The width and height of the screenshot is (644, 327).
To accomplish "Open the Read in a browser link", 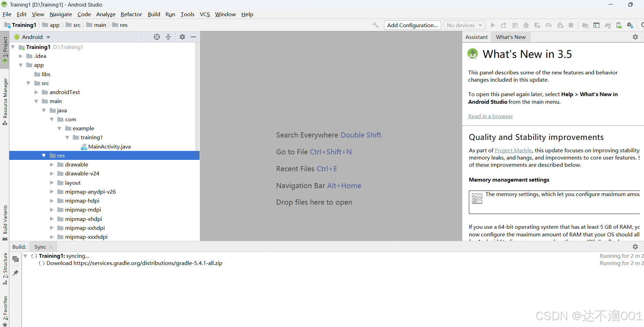I will click(490, 116).
